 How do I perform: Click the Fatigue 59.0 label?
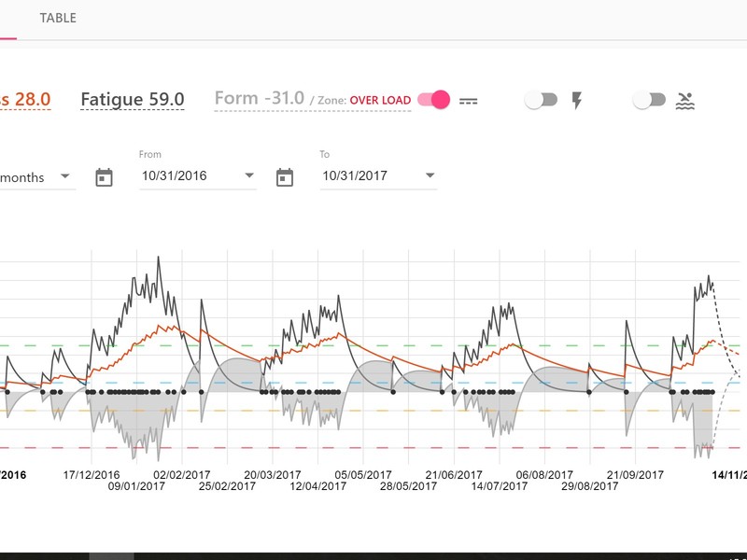point(133,100)
